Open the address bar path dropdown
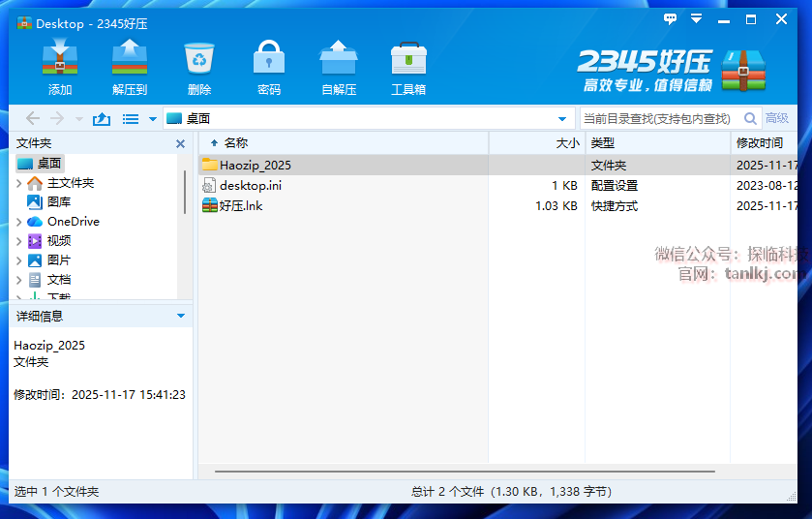Screen dimensions: 812x519 (x=562, y=119)
